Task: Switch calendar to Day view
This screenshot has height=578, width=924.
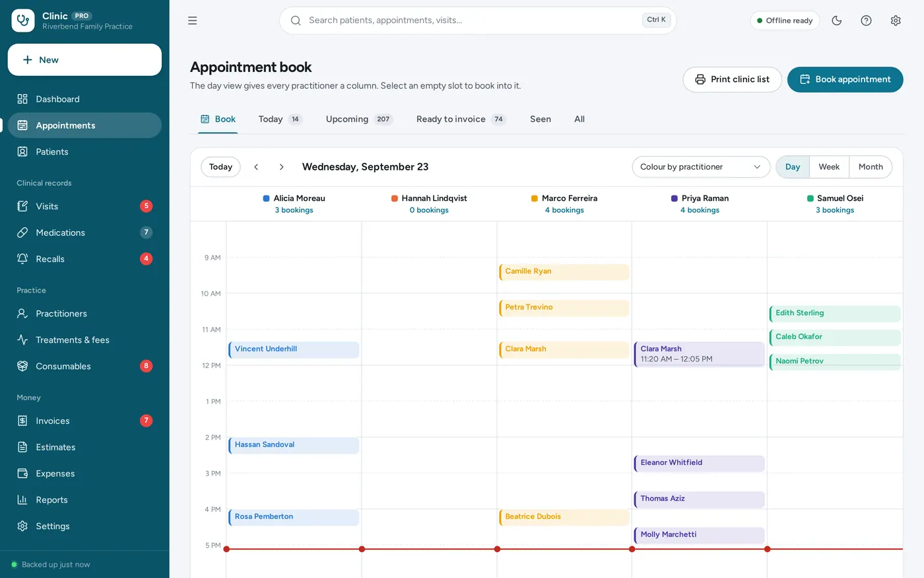Action: [793, 167]
